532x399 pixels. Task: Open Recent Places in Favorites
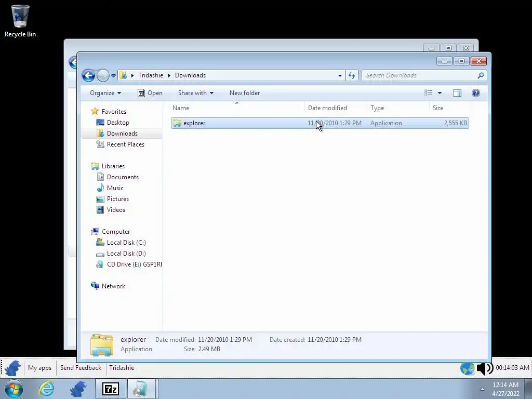[x=125, y=144]
